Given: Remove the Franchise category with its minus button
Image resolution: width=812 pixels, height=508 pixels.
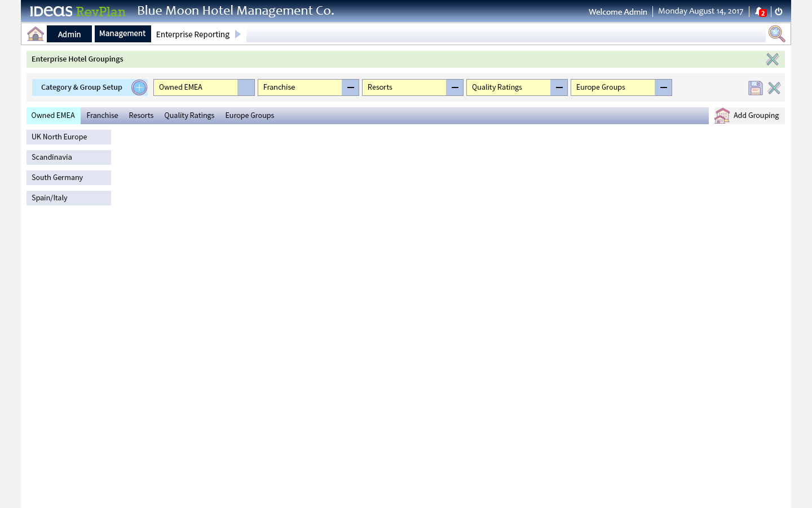Looking at the screenshot, I should pyautogui.click(x=350, y=87).
